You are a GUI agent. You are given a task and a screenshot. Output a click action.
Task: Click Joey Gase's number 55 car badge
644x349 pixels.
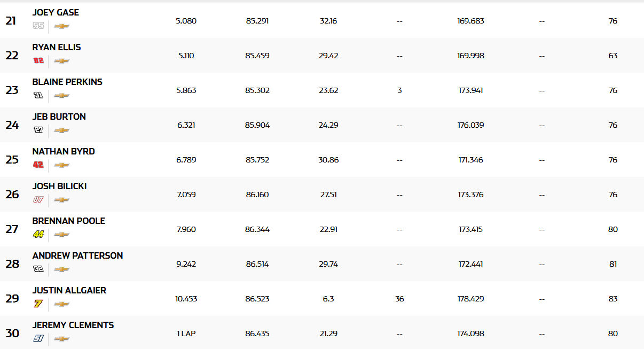(x=38, y=26)
